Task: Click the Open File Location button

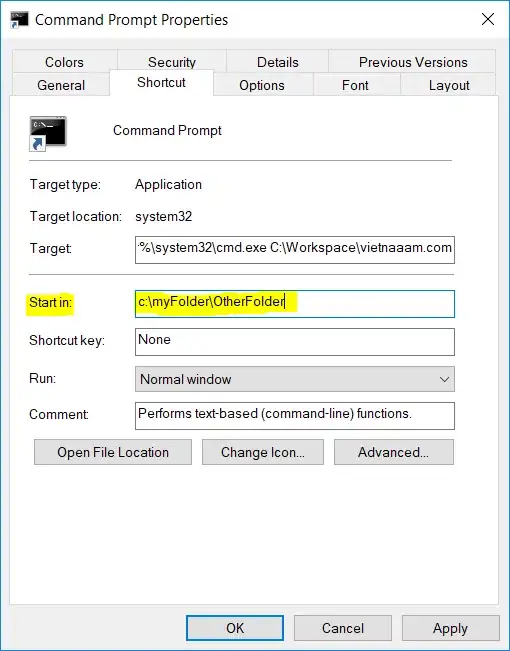Action: (x=113, y=452)
